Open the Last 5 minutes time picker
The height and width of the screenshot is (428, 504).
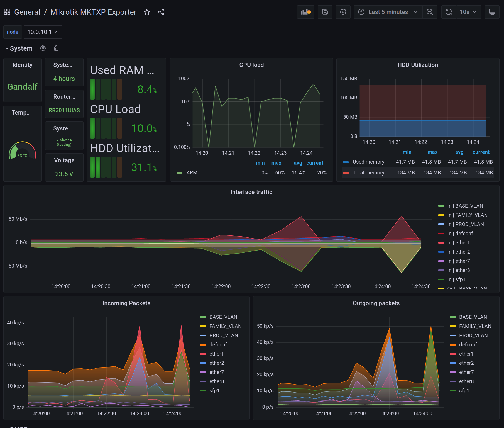click(x=388, y=12)
